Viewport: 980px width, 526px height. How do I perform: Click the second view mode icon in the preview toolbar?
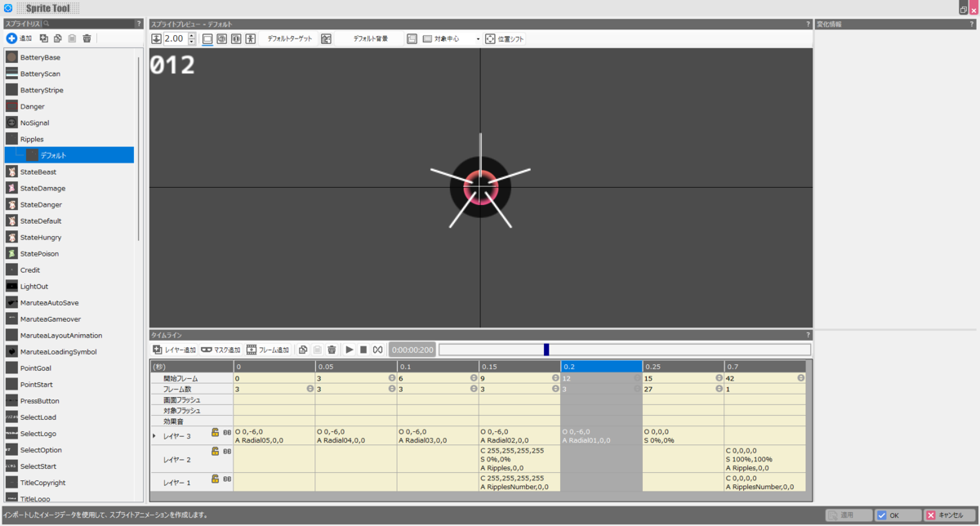[221, 38]
